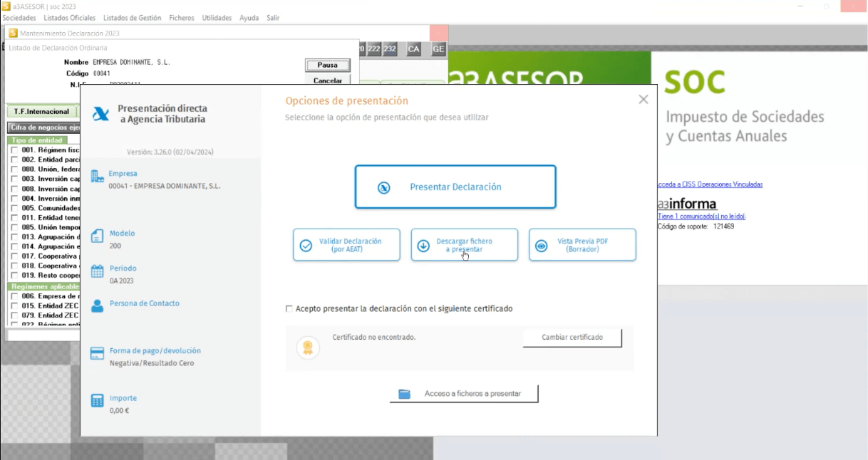Enable the 005. Comunidades checkbox

[14, 208]
